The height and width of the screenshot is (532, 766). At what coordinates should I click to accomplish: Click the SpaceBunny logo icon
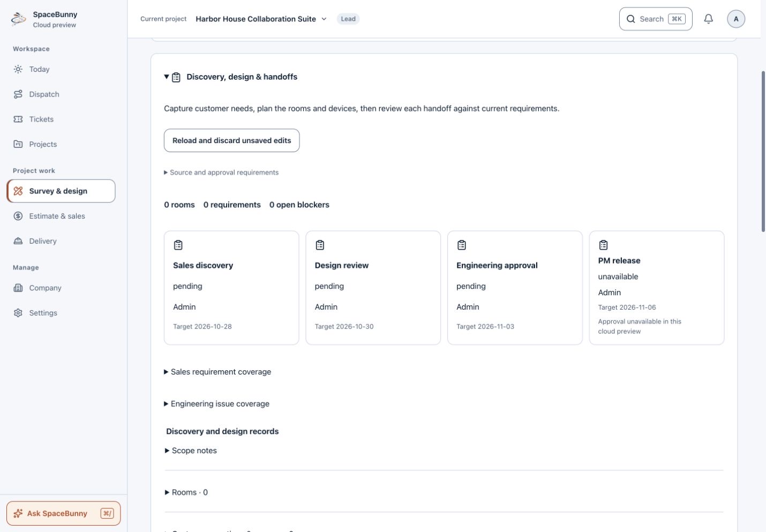point(18,19)
